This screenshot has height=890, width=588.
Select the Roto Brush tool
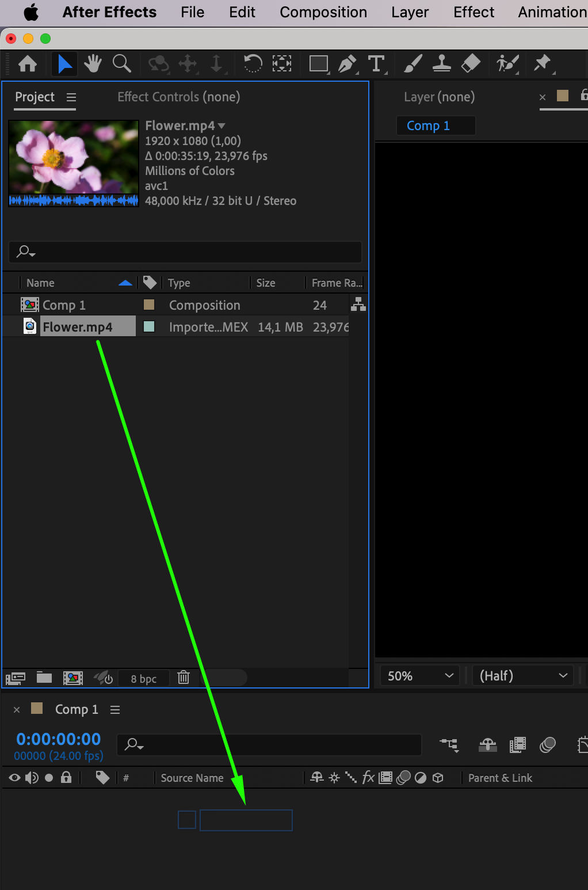(x=507, y=63)
